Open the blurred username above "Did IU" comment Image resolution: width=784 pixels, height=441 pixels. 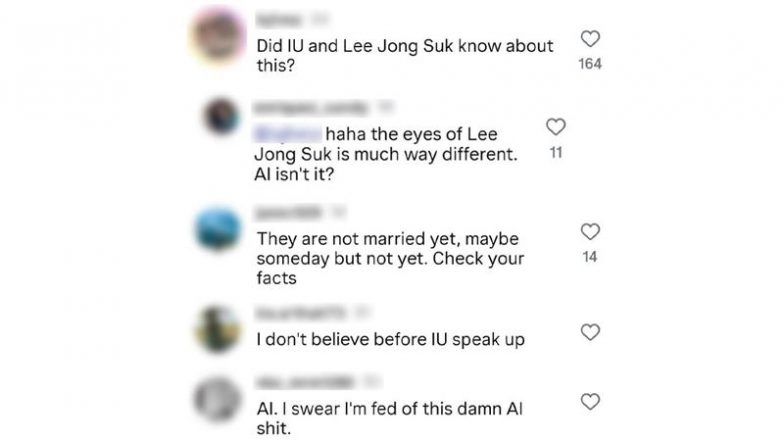279,20
